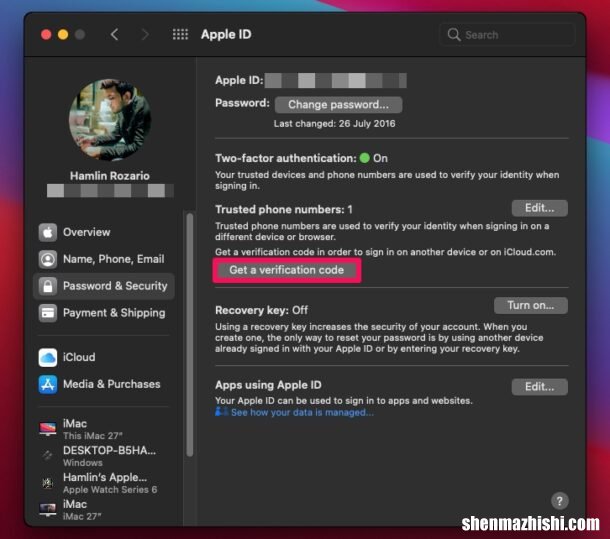Edit trusted phone numbers
The image size is (610, 539).
tap(539, 208)
